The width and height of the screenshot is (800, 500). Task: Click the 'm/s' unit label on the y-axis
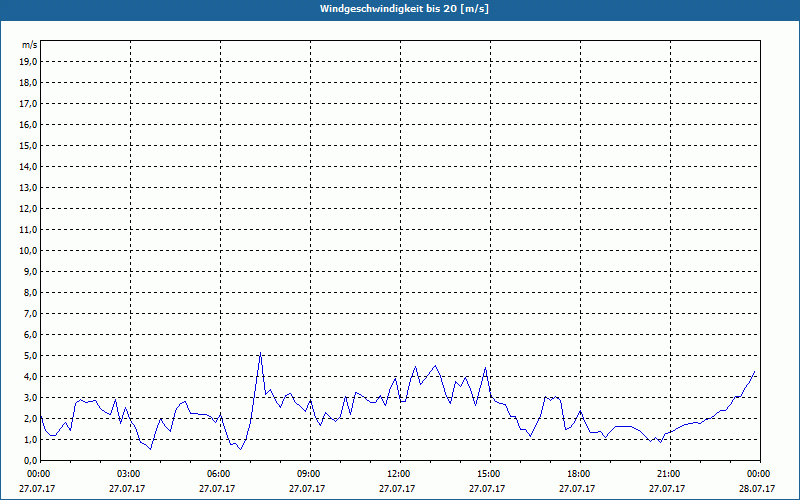point(29,45)
